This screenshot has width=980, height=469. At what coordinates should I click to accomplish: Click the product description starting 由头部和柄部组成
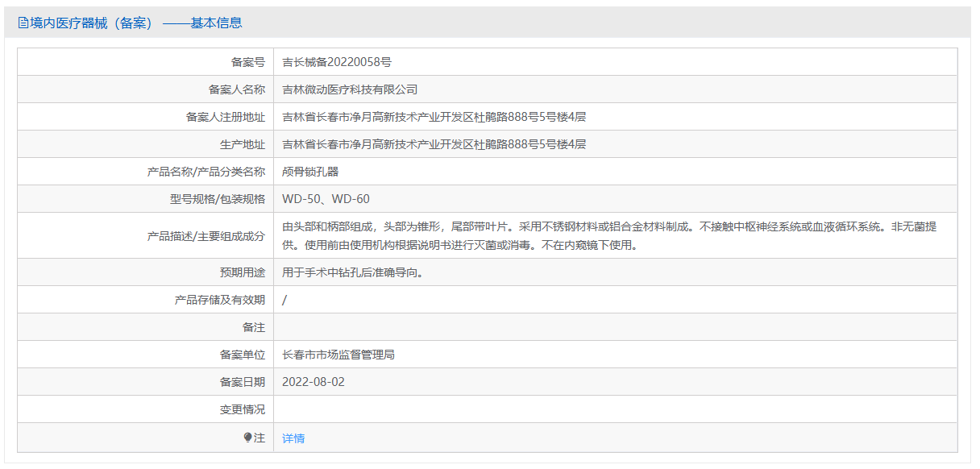tap(609, 236)
